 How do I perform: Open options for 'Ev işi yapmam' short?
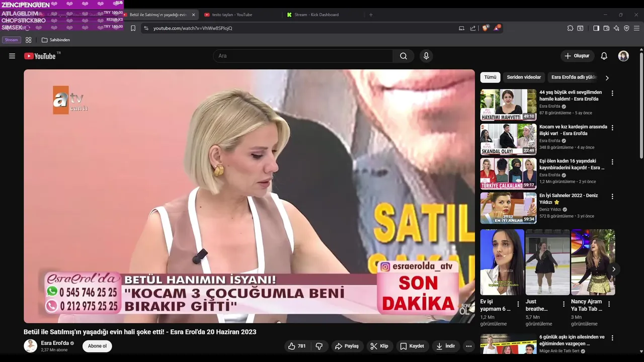click(x=518, y=304)
